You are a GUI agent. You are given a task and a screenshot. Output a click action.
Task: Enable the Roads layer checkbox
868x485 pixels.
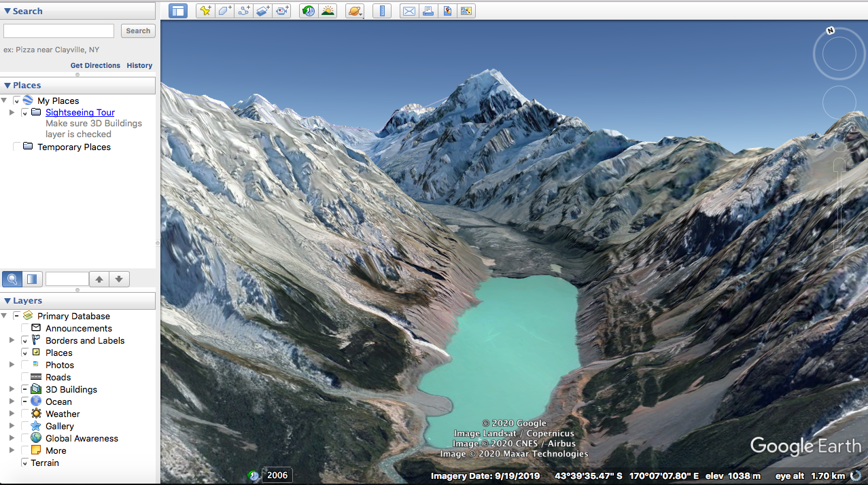click(x=26, y=377)
